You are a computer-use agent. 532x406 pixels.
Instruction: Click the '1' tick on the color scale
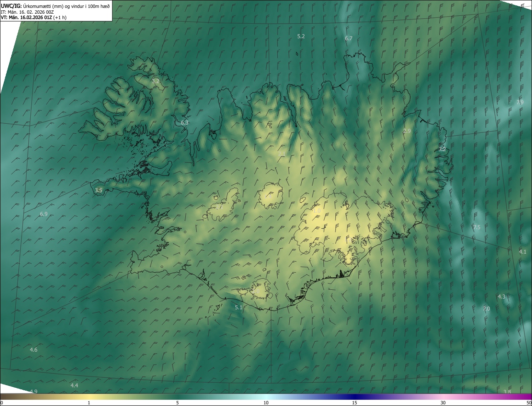(89, 403)
